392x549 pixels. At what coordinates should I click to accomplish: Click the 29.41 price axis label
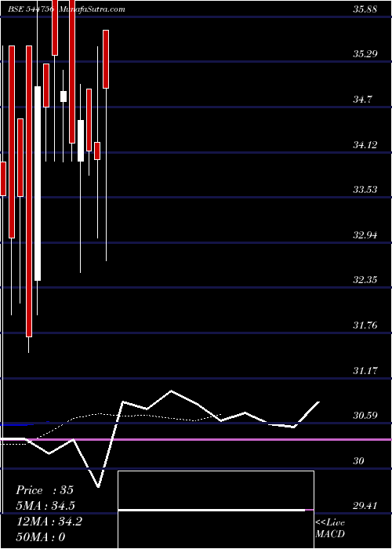pos(365,507)
